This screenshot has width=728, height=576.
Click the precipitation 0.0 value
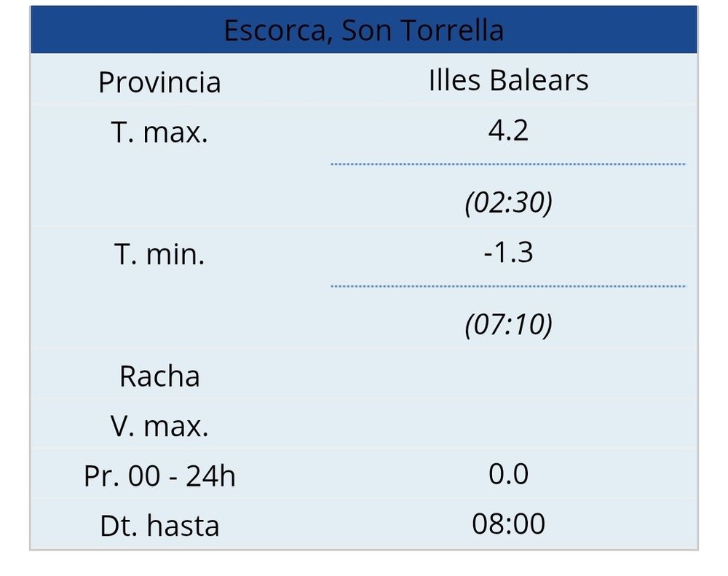(508, 474)
